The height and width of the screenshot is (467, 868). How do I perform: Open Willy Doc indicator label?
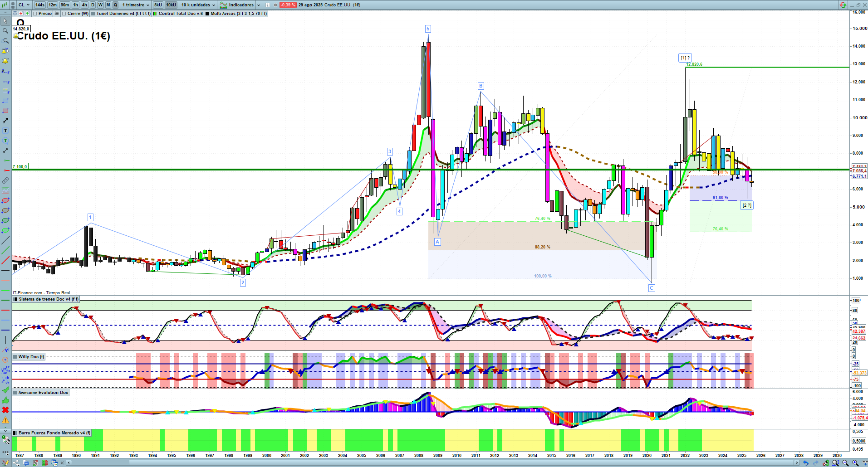[29, 357]
